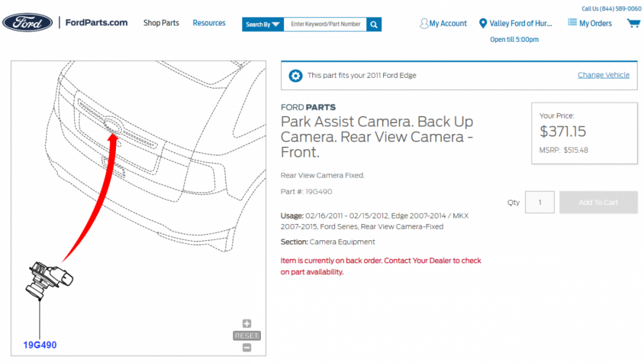Viewport: 644px width, 364px height.
Task: Focus the keyword/part number search box
Action: pos(325,24)
